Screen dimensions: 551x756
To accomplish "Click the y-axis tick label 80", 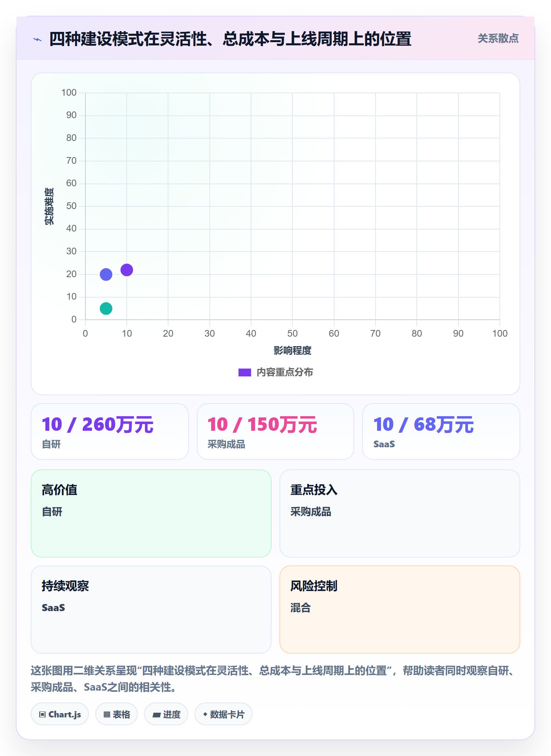I will [x=71, y=138].
